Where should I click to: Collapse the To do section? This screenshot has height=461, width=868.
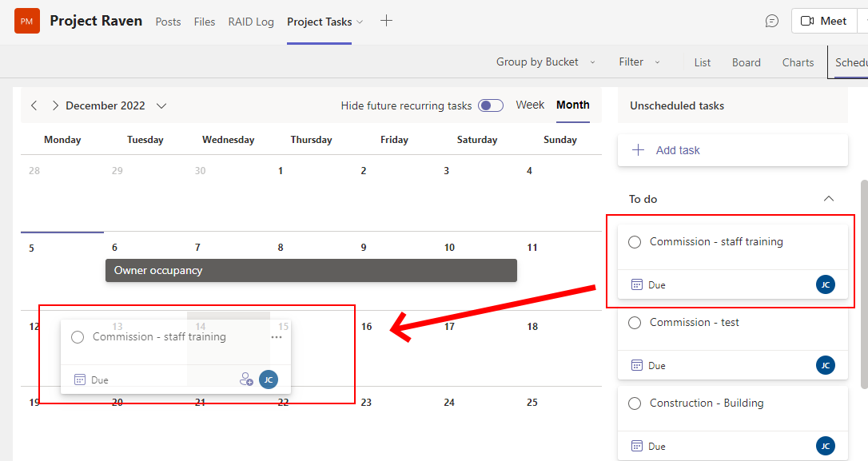(829, 199)
